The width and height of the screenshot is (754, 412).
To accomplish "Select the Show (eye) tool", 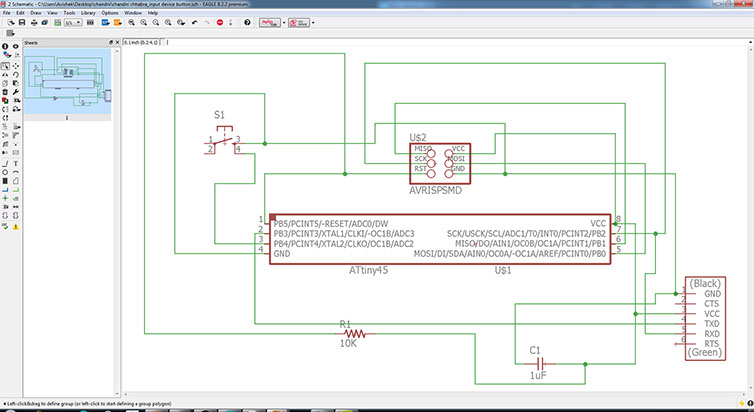I will coord(16,47).
